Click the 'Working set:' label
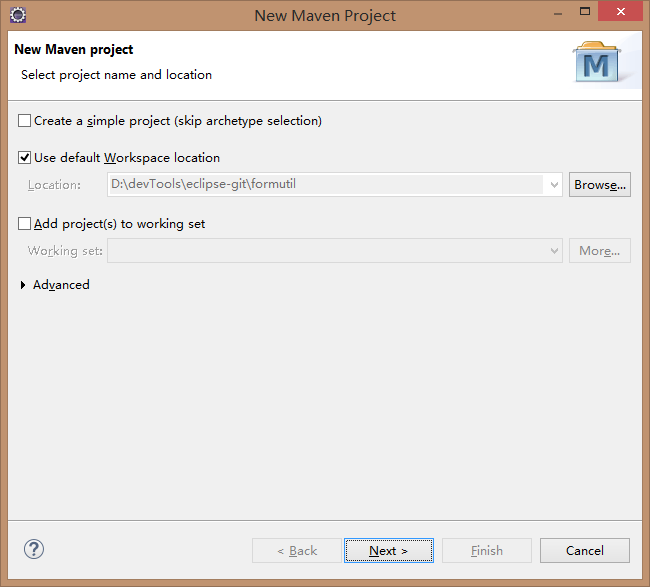Screen dimensions: 650x587 [x=65, y=251]
